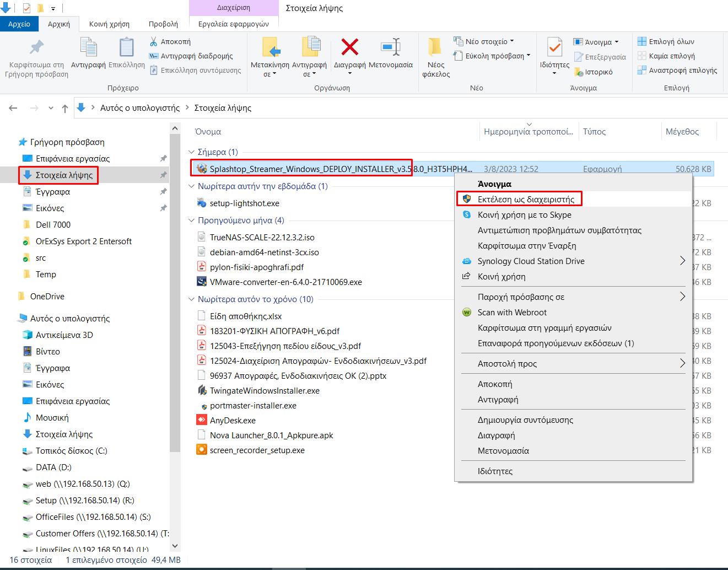Screen dimensions: 728x570
Task: Switch to the Προβολή ribbon tab
Action: coord(163,24)
